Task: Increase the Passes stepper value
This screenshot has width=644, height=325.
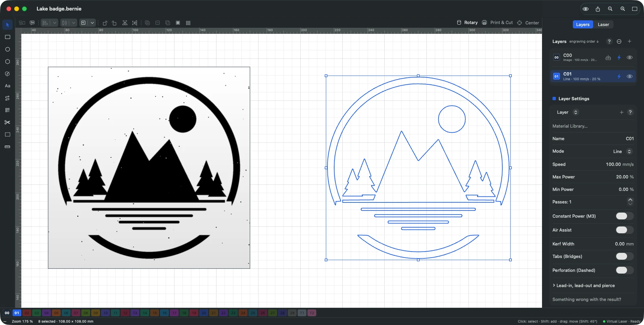Action: [x=630, y=200]
